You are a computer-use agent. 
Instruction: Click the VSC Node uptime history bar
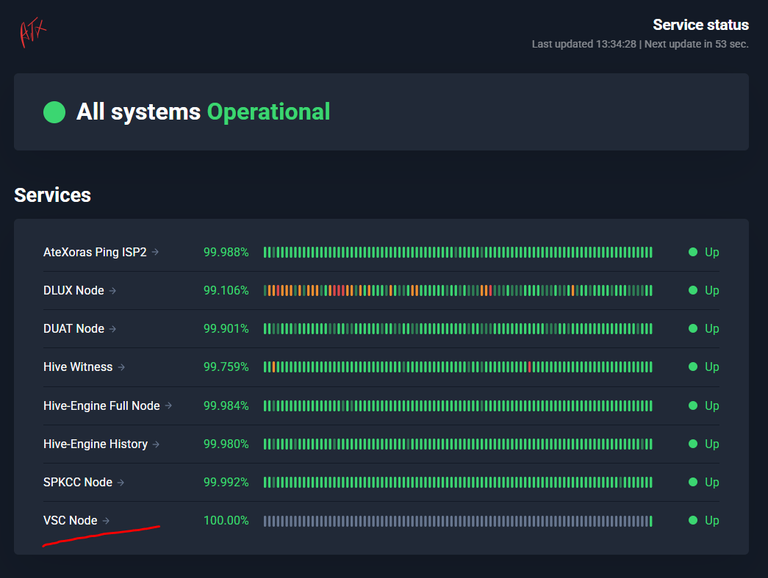tap(458, 521)
